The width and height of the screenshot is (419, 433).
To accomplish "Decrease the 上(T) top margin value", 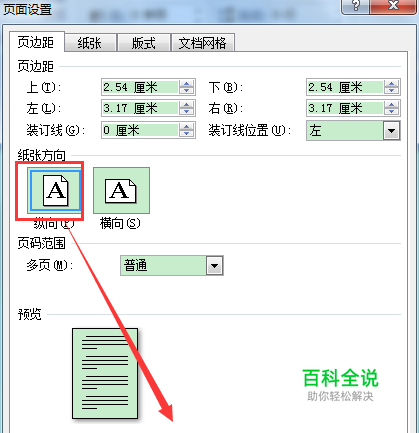I will pos(187,91).
